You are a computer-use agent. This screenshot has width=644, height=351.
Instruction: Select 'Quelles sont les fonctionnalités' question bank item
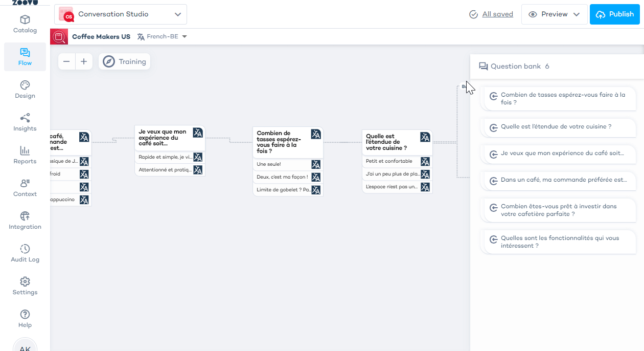coord(559,242)
